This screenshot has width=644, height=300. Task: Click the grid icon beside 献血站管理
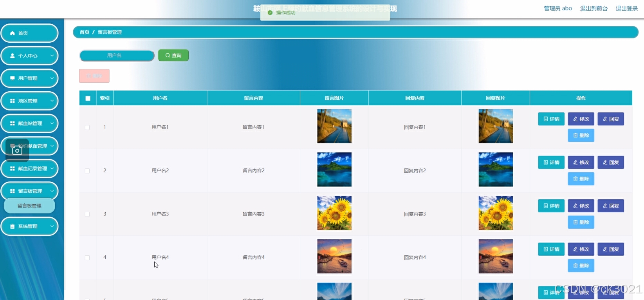[x=13, y=123]
